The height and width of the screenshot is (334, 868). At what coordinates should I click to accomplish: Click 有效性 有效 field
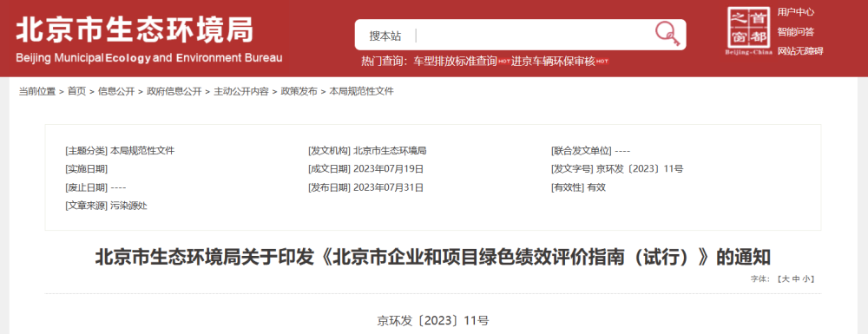[578, 187]
